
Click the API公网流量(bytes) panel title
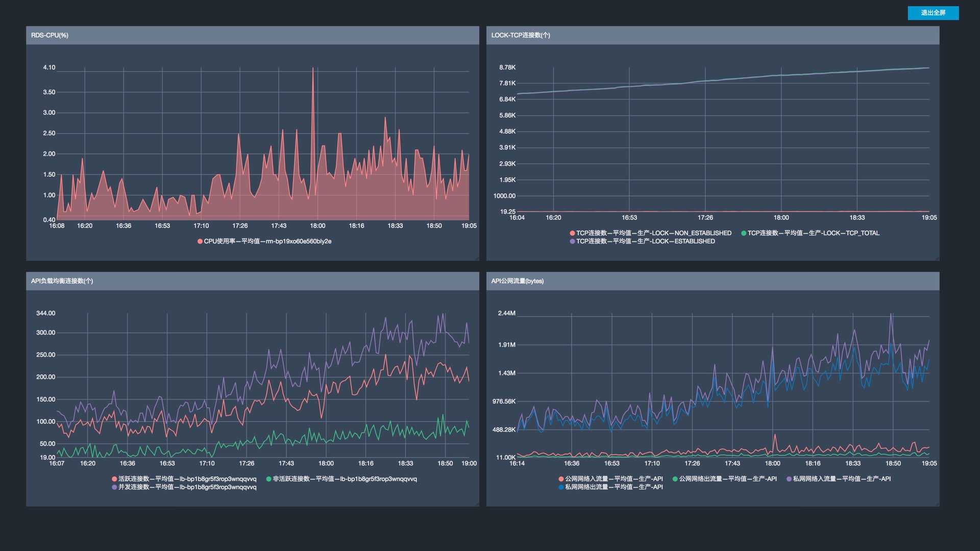click(x=518, y=281)
